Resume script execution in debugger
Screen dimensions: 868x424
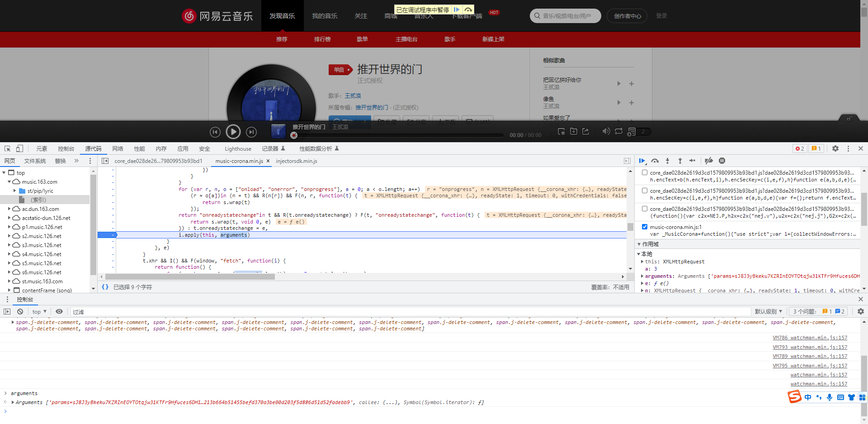[x=642, y=161]
